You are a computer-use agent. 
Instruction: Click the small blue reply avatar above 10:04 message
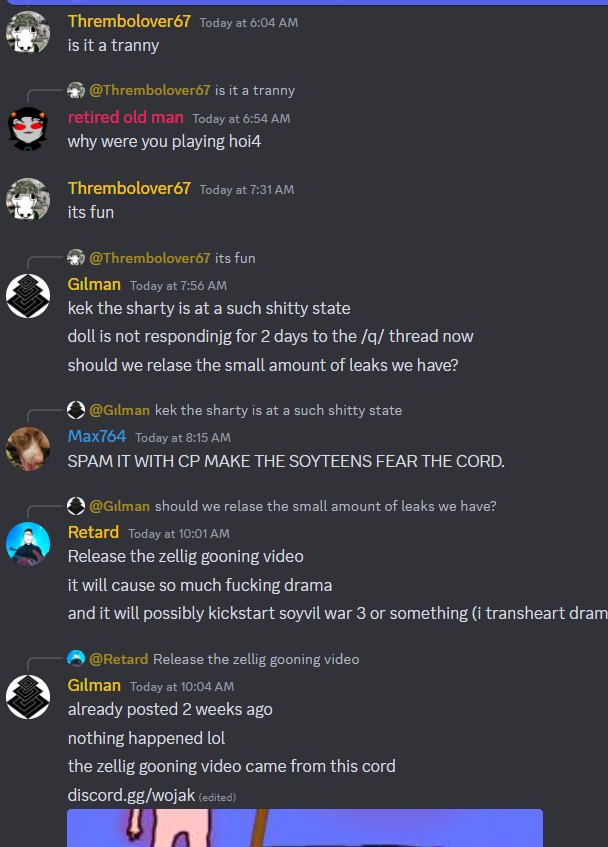point(76,659)
